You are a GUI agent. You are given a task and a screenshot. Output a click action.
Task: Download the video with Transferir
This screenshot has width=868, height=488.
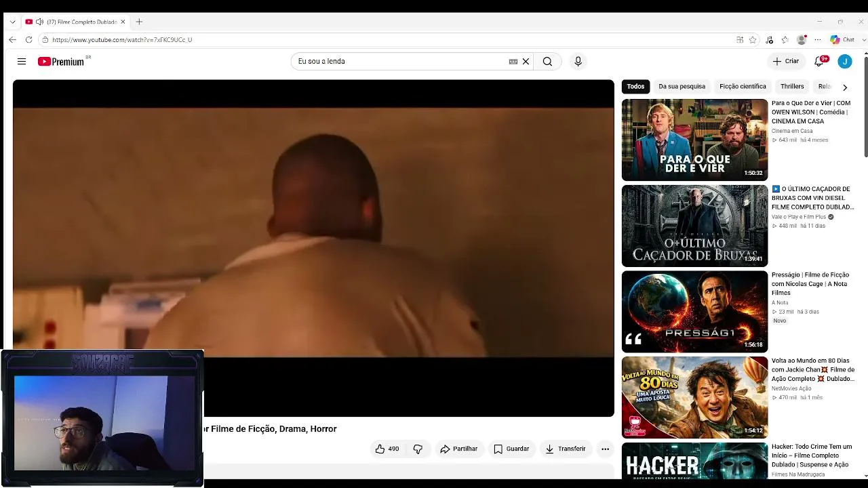(x=566, y=449)
